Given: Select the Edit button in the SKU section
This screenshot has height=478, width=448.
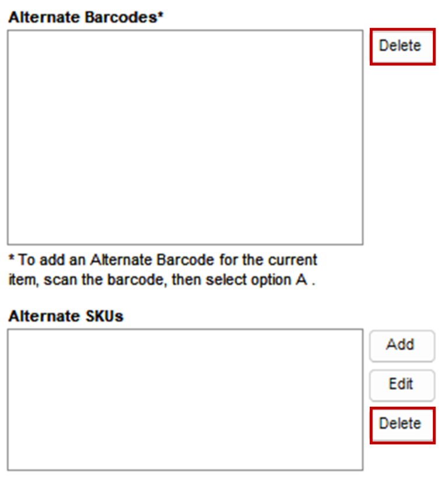Looking at the screenshot, I should pos(401,385).
